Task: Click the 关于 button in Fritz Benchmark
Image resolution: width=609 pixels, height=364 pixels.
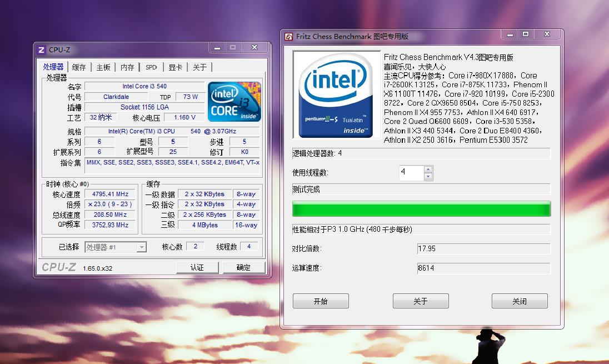Action: pos(421,301)
